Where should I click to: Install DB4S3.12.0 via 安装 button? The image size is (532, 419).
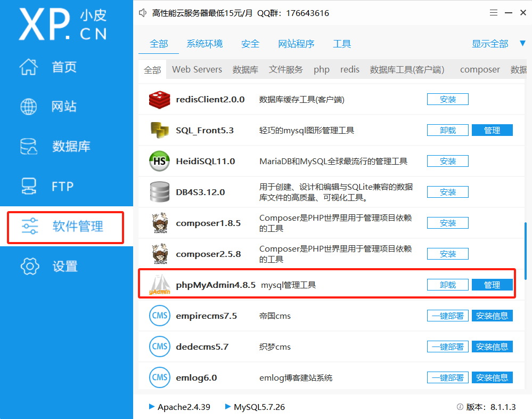[448, 192]
